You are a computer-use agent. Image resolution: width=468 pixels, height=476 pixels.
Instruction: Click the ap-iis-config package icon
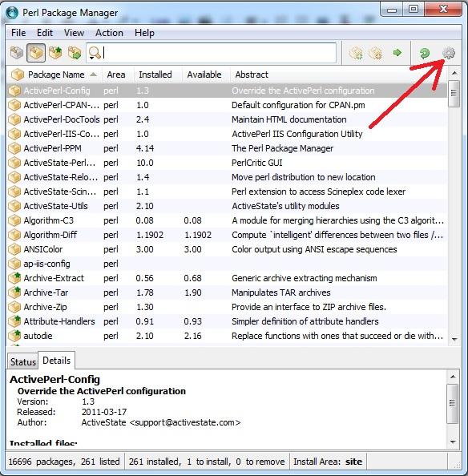pyautogui.click(x=14, y=264)
